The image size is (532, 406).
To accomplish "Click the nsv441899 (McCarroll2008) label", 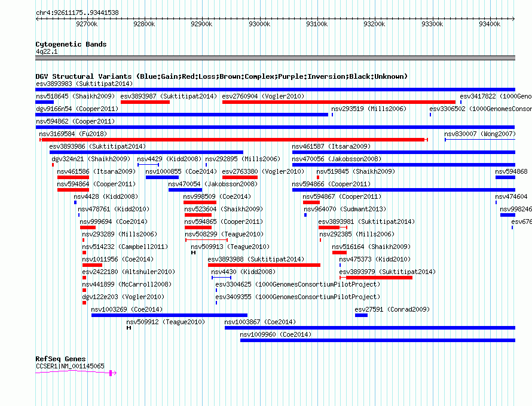I will coord(127,284).
